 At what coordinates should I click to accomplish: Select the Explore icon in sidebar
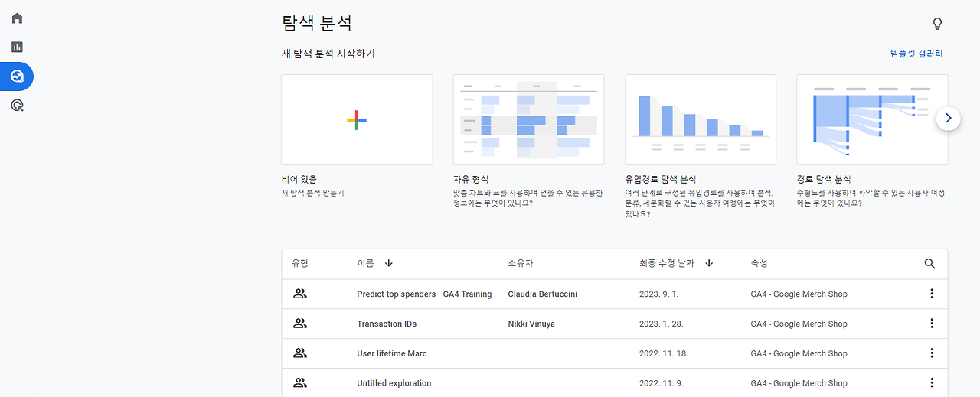tap(17, 76)
